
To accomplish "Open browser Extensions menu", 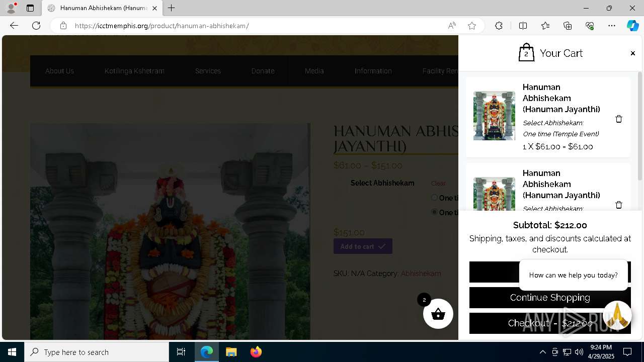I will tap(499, 26).
